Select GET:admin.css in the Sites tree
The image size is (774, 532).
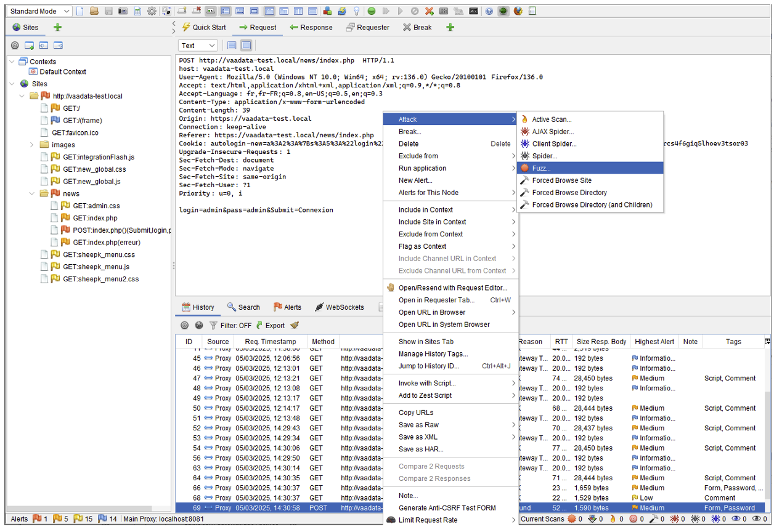point(96,206)
